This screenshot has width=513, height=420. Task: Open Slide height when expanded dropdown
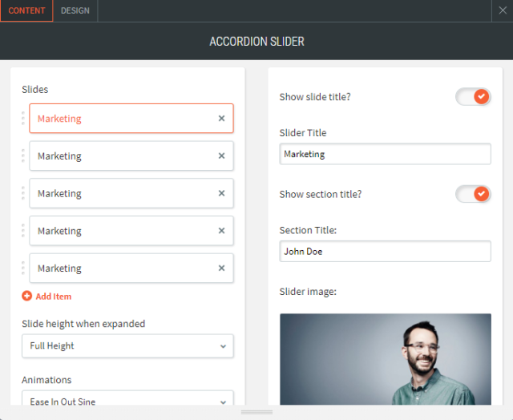[127, 346]
